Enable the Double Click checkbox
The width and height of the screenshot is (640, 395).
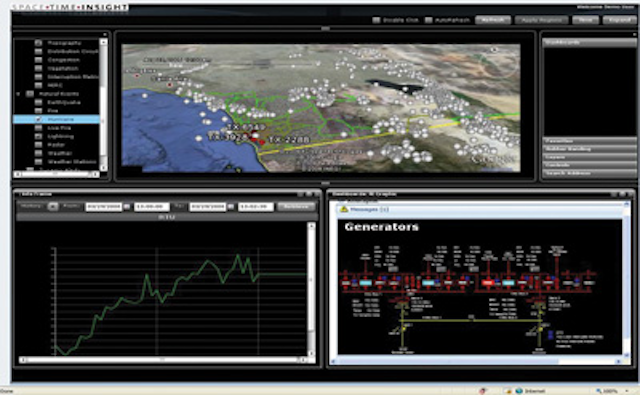pos(376,20)
